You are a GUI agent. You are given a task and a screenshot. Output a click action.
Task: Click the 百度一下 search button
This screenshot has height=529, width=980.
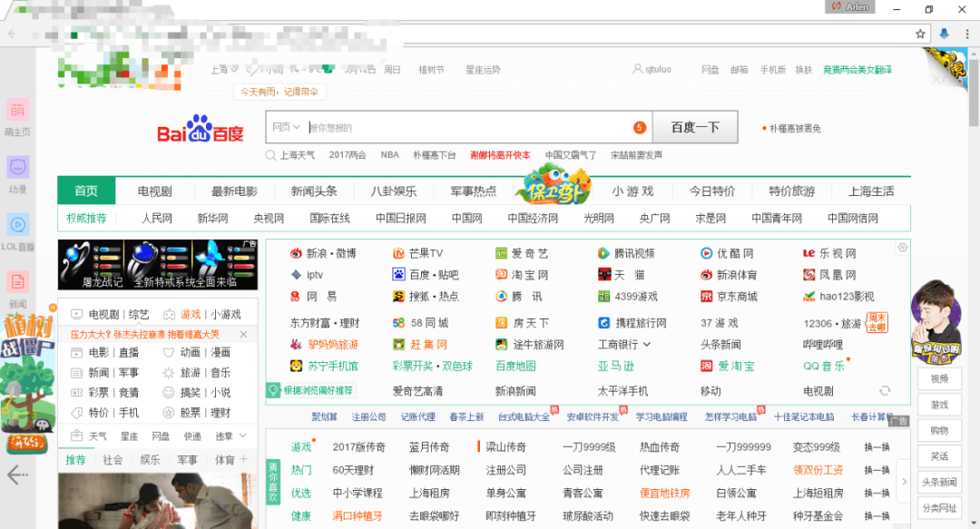click(x=695, y=126)
